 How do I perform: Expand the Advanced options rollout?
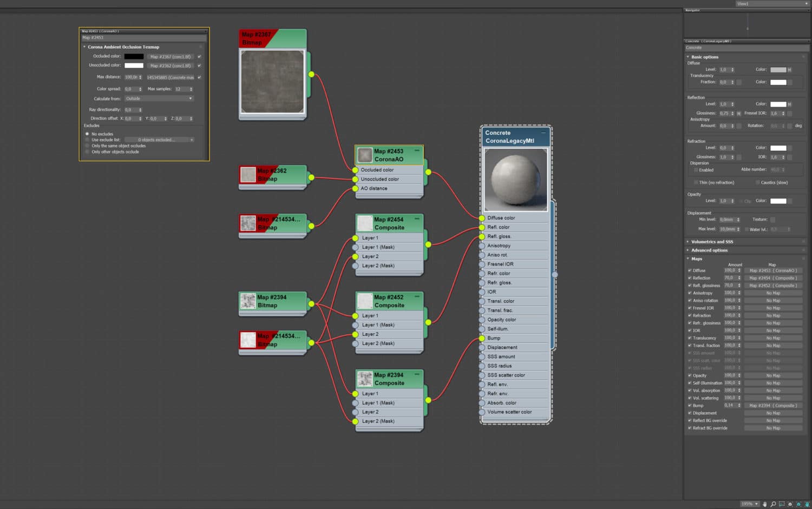click(710, 250)
